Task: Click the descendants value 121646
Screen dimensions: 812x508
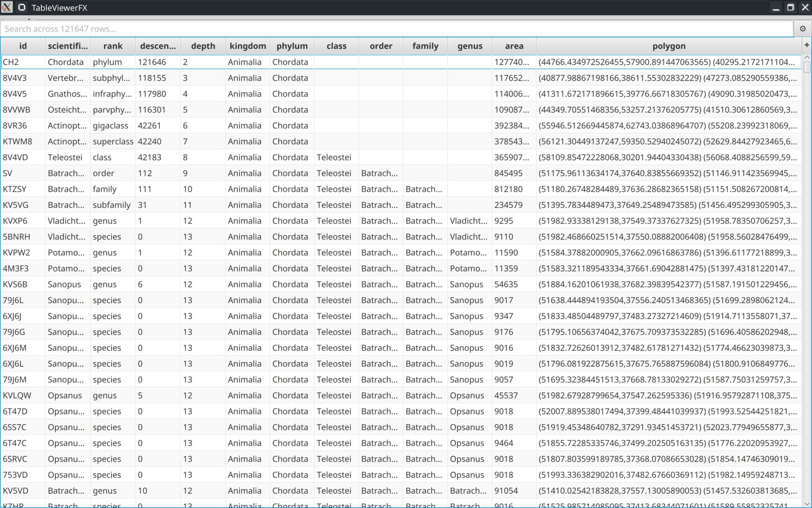Action: click(x=158, y=62)
